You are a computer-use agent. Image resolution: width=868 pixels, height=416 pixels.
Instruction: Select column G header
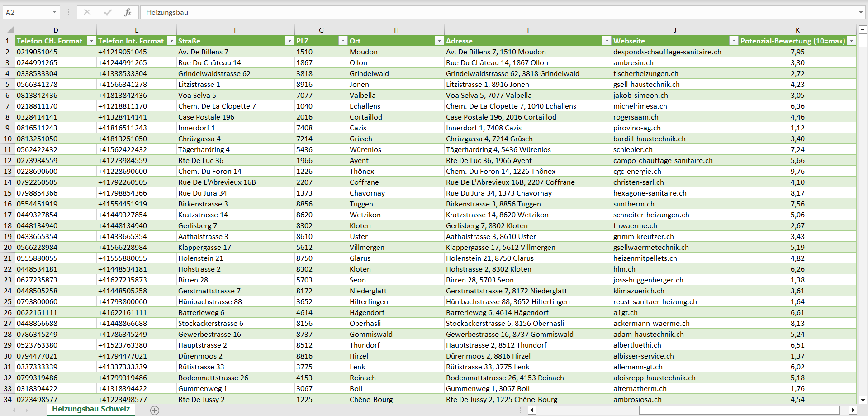(x=321, y=30)
